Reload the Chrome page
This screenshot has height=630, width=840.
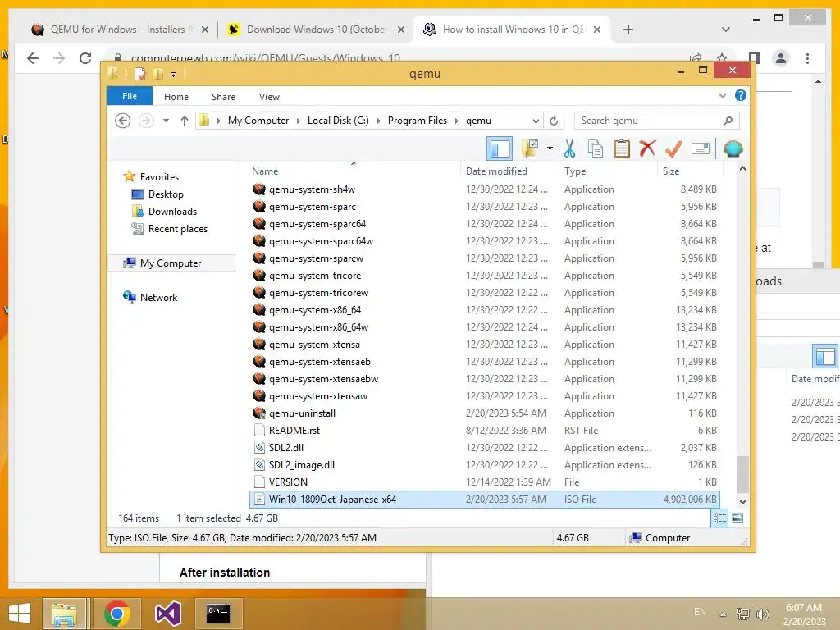tap(85, 58)
